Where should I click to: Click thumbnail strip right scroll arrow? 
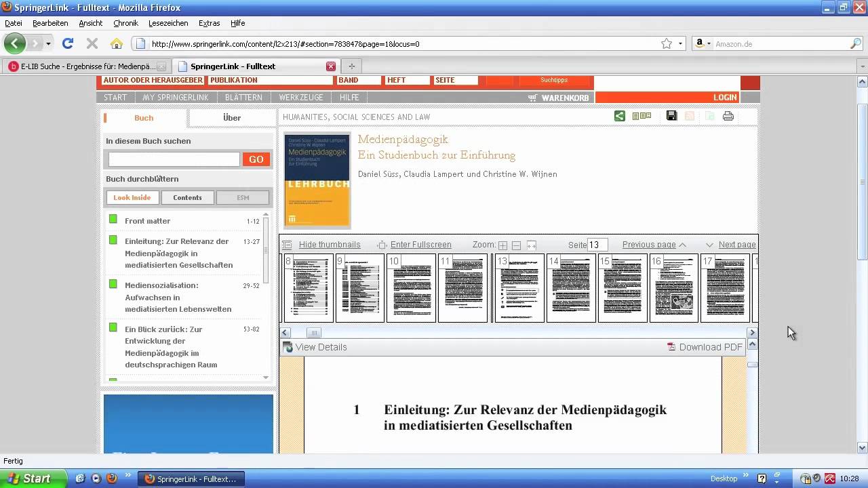pos(752,333)
